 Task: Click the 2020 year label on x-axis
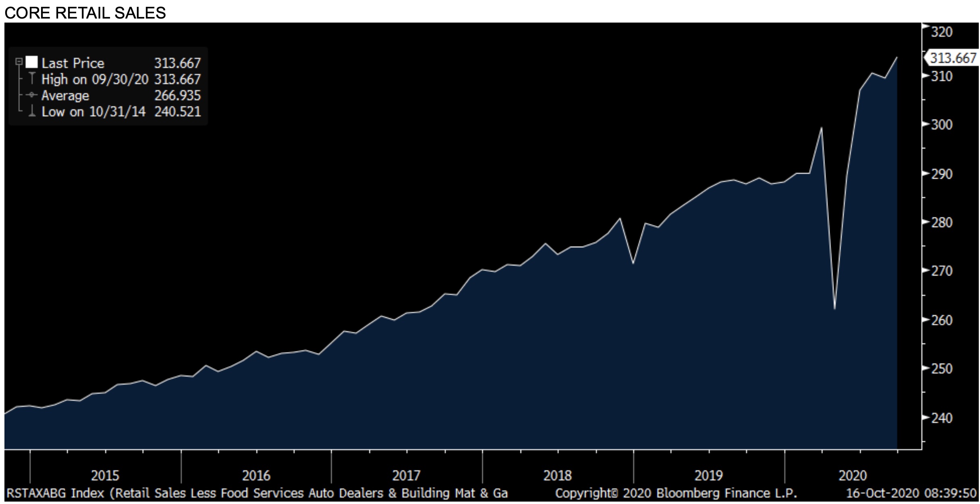pos(852,476)
